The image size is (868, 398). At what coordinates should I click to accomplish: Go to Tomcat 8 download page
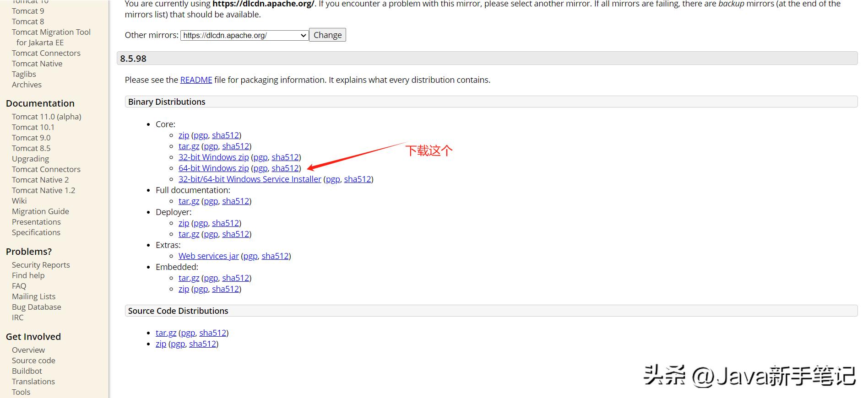(x=28, y=22)
